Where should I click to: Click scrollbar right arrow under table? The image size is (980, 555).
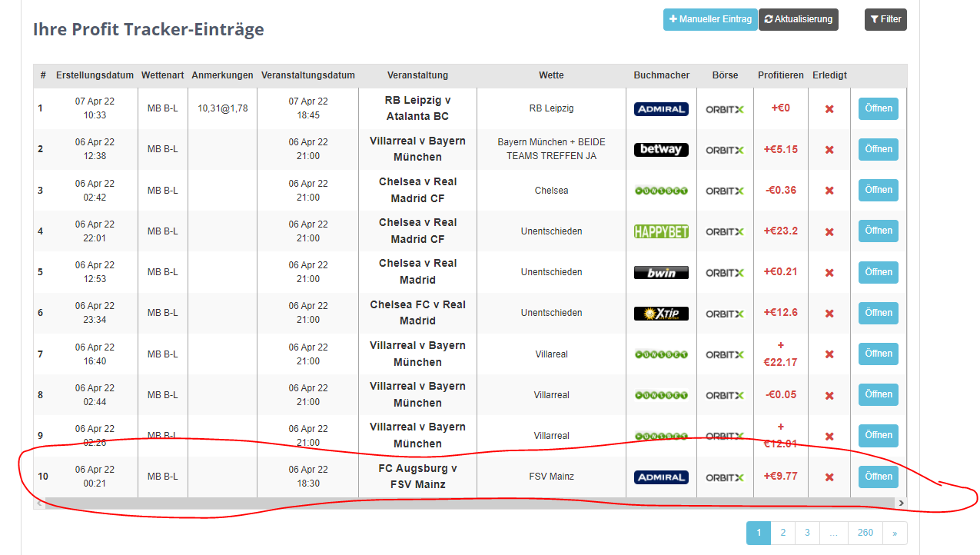click(x=901, y=503)
